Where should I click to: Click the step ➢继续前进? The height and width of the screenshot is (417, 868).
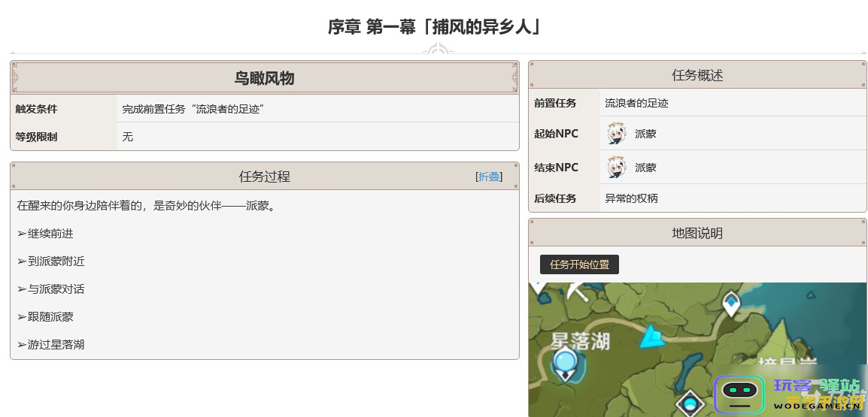45,234
